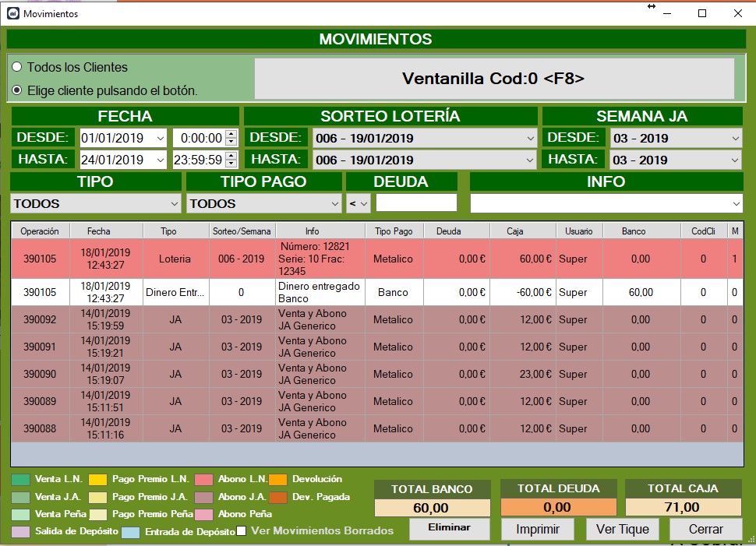The width and height of the screenshot is (756, 546).
Task: Sort by the Tipo Pago column header
Action: pyautogui.click(x=394, y=231)
